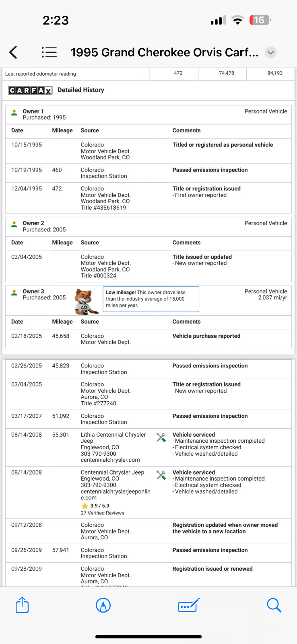The height and width of the screenshot is (644, 297).
Task: Call Lithia Centennial at 303-790-9300
Action: [x=99, y=454]
